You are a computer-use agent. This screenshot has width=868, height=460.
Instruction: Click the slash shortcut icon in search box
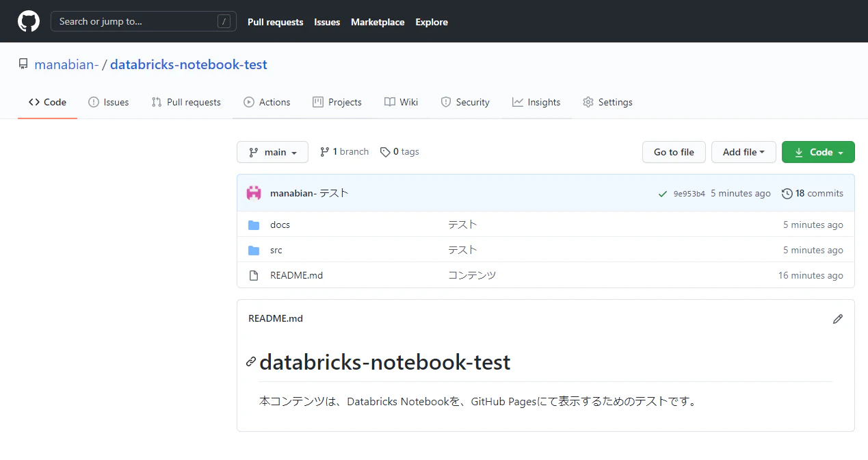coord(224,22)
